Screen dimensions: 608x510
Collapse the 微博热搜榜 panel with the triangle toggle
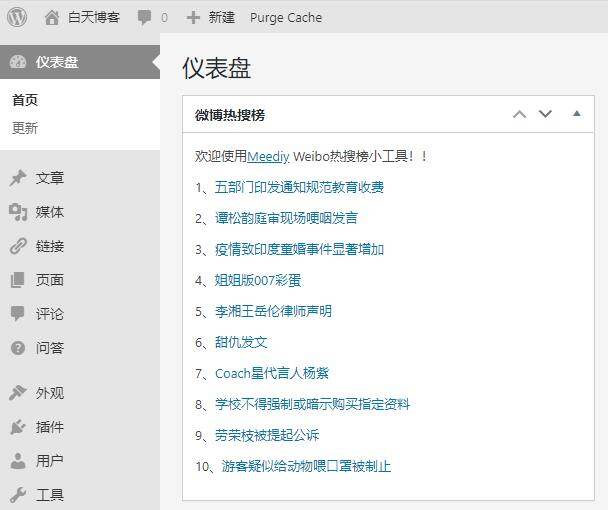(x=577, y=114)
